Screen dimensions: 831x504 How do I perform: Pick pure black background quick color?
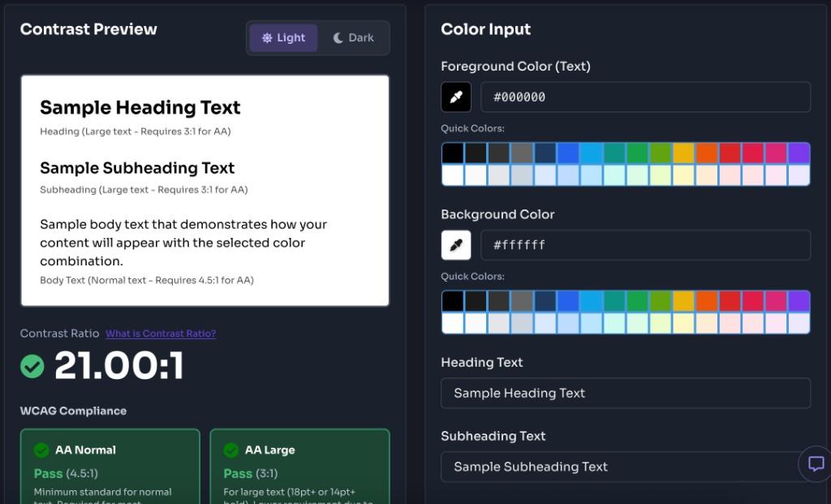click(453, 301)
